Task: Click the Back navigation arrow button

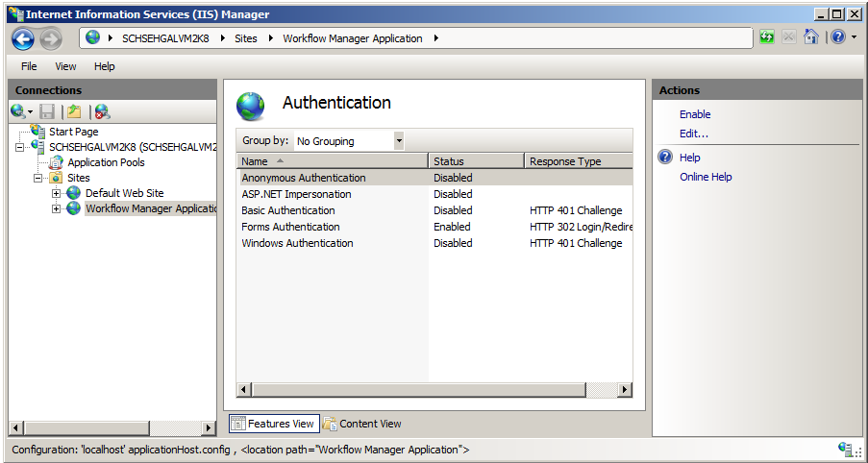Action: tap(23, 38)
